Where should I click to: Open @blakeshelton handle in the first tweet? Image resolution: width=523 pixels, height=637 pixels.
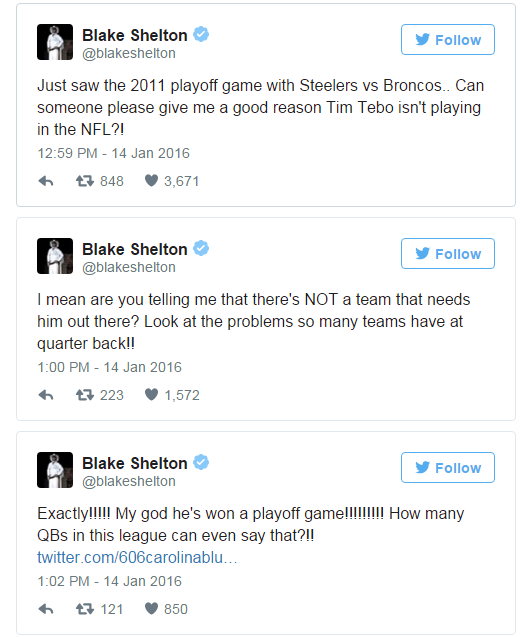click(x=129, y=53)
